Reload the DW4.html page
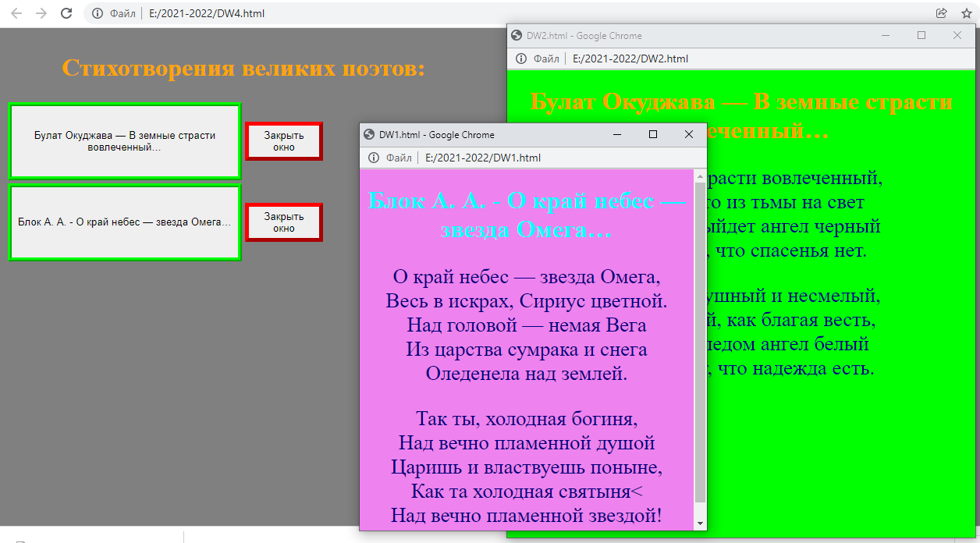 pyautogui.click(x=66, y=13)
